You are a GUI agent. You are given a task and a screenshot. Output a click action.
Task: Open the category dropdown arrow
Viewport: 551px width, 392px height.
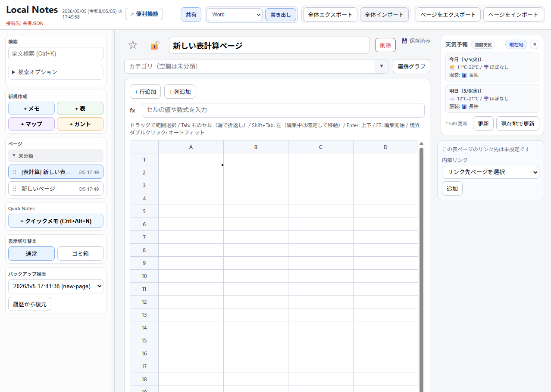coord(382,66)
